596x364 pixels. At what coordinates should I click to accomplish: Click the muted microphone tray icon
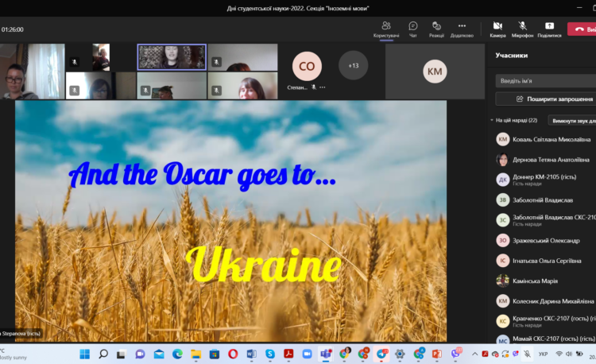point(527,354)
